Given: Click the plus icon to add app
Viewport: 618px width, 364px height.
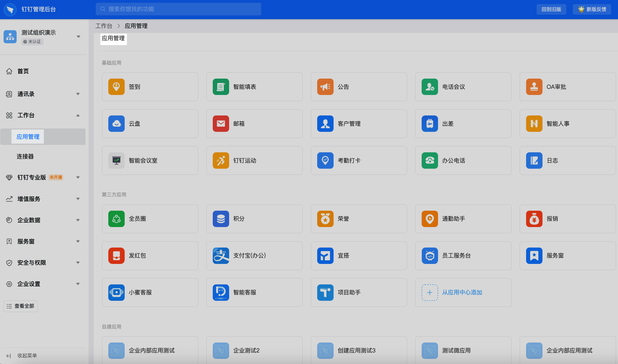Looking at the screenshot, I should tap(430, 293).
